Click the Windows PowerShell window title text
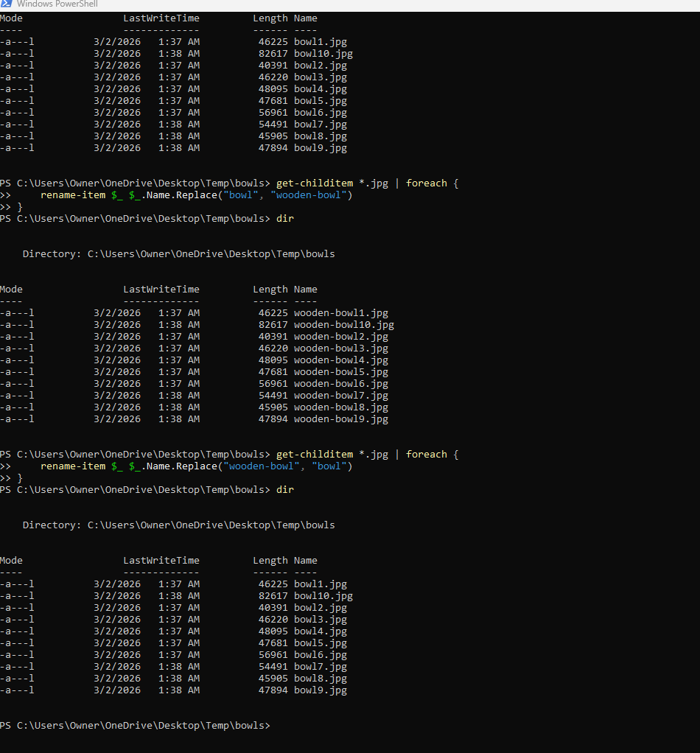 [57, 4]
